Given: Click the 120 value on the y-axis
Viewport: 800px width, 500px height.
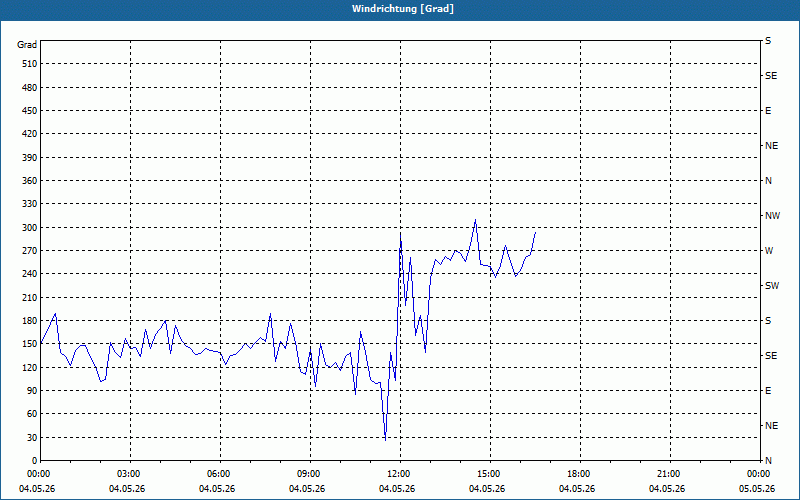Looking at the screenshot, I should (x=30, y=367).
